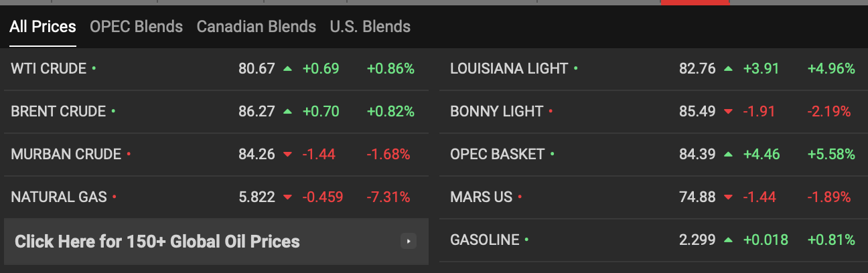Click the play arrow icon on the Global Oil Prices banner
The image size is (868, 273).
click(x=409, y=242)
